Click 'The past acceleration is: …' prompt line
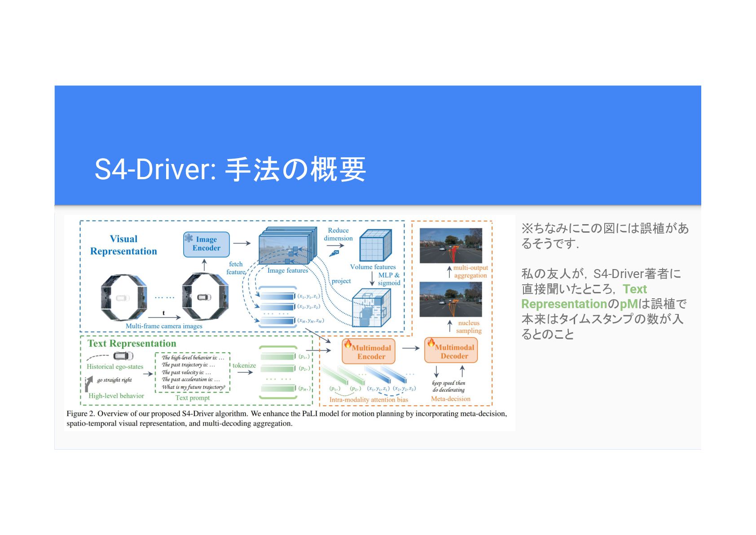 point(191,379)
